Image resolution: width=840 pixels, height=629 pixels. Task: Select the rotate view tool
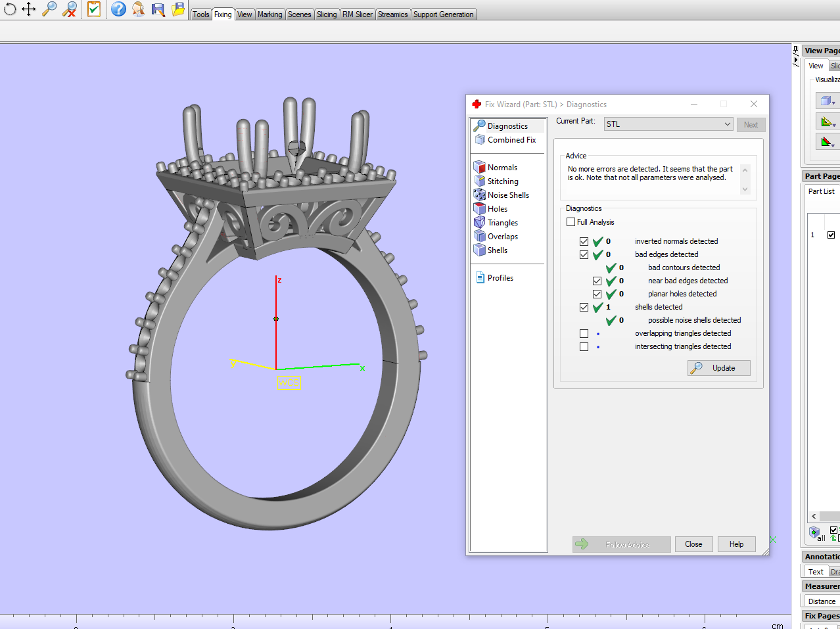point(9,9)
